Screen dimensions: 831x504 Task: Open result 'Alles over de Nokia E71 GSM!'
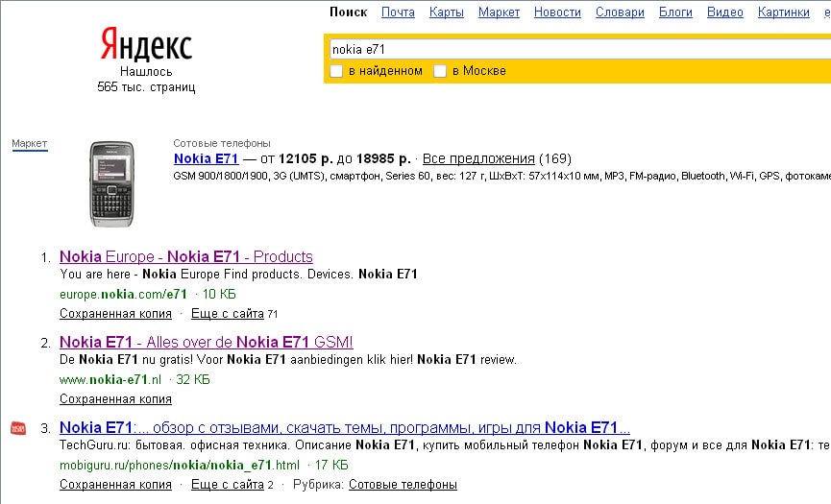(x=207, y=342)
